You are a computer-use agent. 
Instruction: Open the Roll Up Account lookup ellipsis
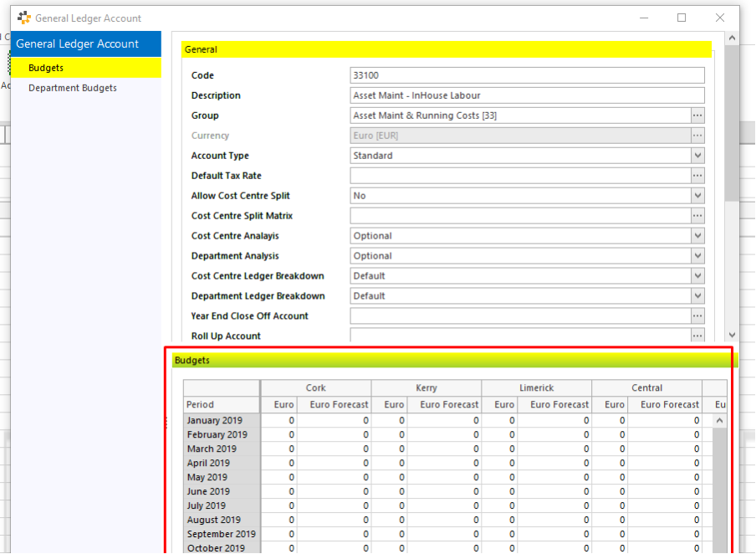point(697,336)
